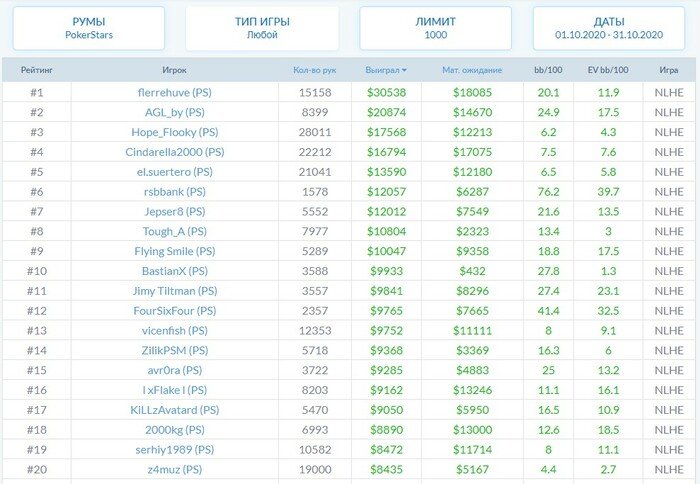The height and width of the screenshot is (484, 700).
Task: Open Cindarella2000 (PS) player page
Action: click(174, 152)
